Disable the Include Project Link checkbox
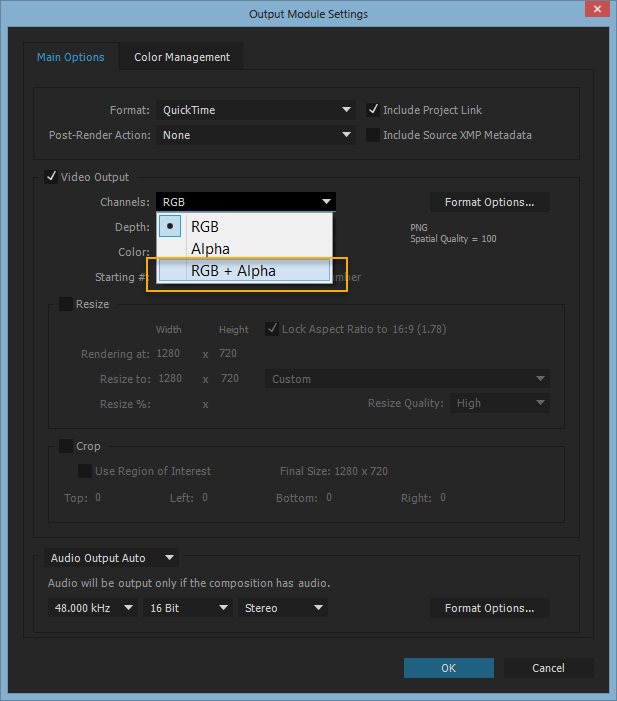This screenshot has height=701, width=617. coord(374,110)
